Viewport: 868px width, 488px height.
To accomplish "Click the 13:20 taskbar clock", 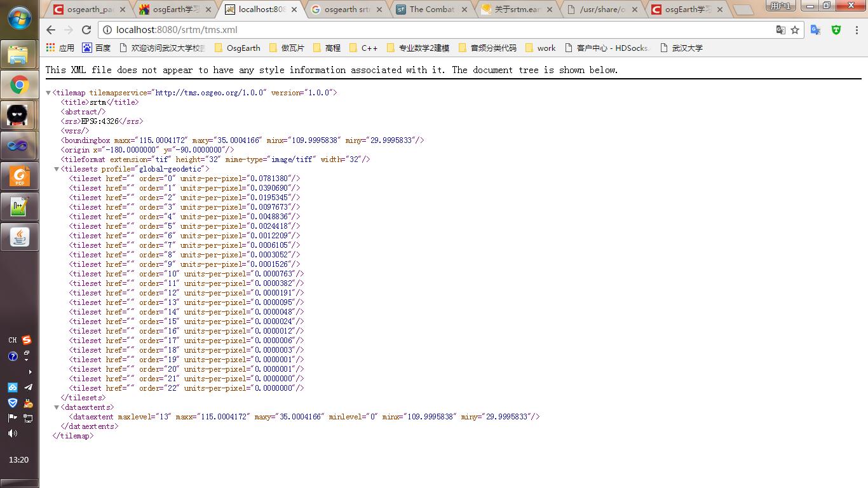I will click(19, 459).
